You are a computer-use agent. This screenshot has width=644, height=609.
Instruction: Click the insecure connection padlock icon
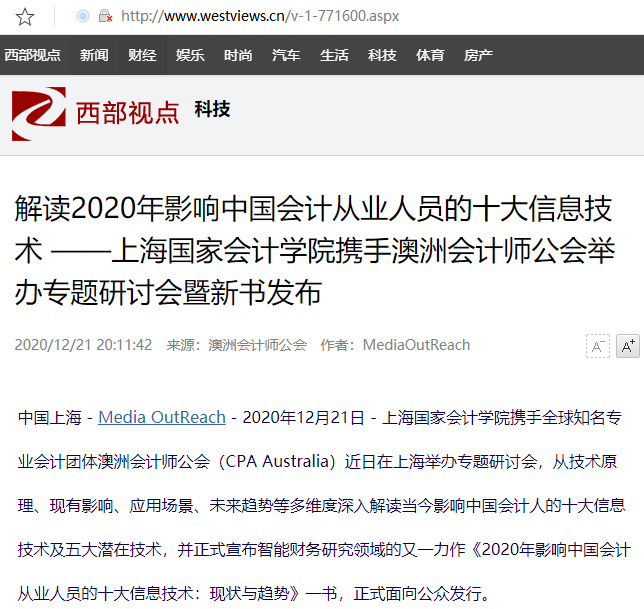(105, 16)
